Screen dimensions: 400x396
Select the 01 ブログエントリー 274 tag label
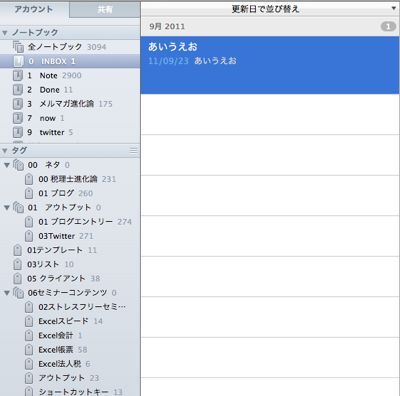[x=85, y=222]
